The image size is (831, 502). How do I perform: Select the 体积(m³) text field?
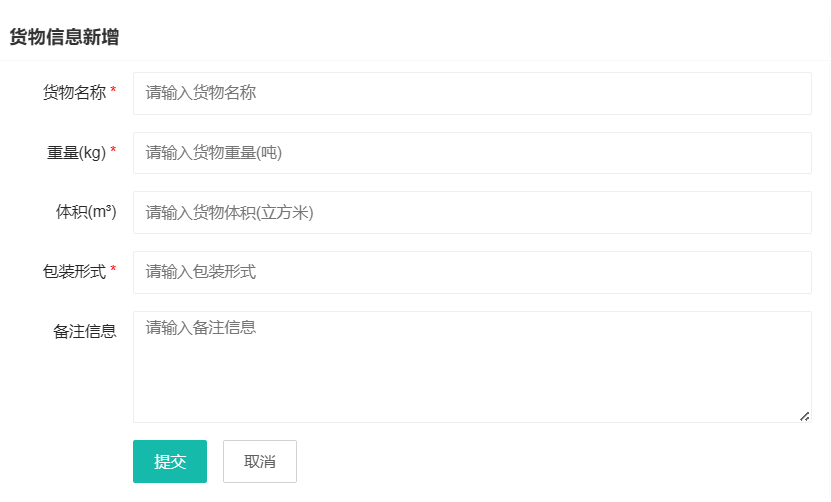472,212
